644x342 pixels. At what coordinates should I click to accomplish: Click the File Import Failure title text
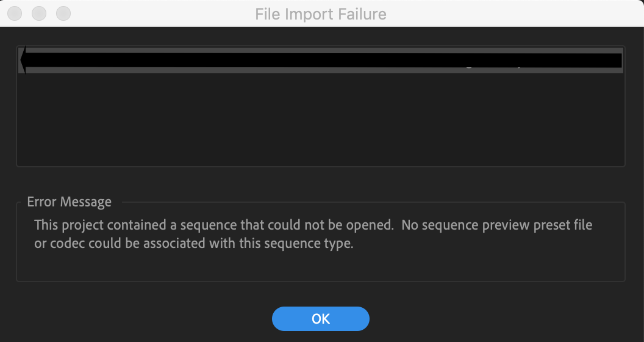tap(321, 14)
